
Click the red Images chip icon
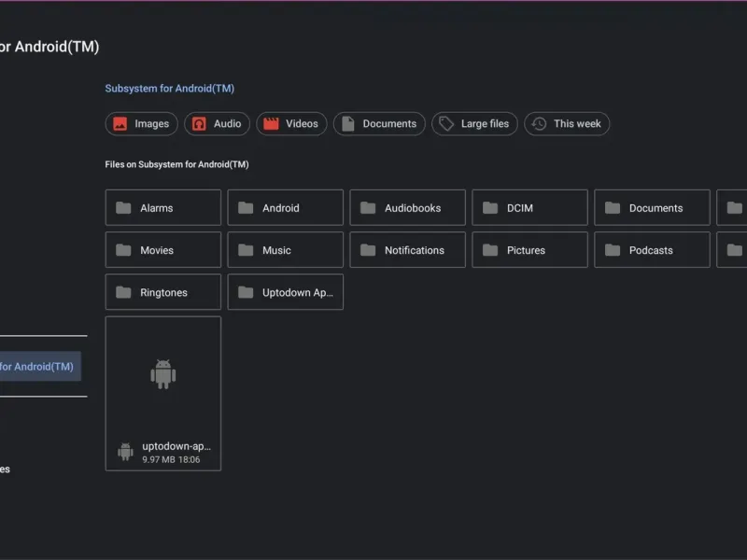[120, 124]
